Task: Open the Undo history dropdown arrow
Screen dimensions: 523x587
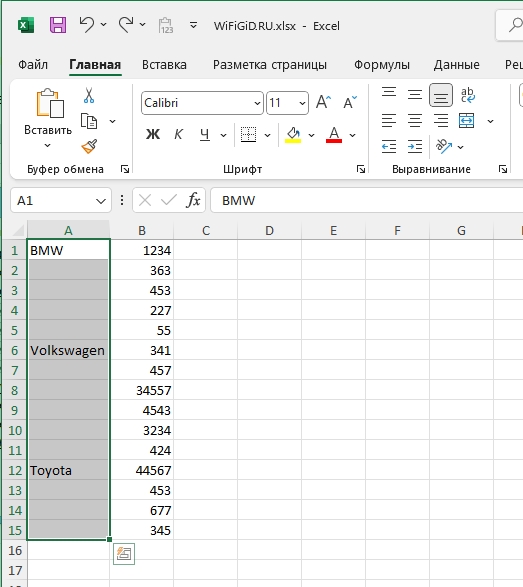Action: 104,25
